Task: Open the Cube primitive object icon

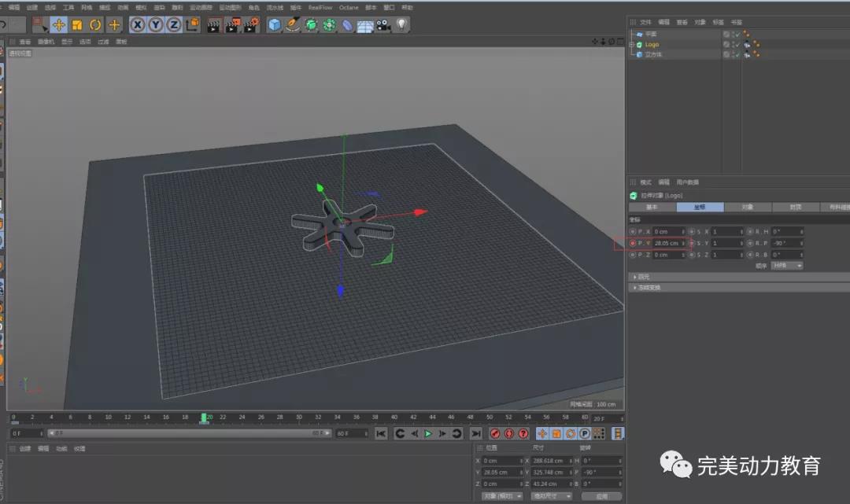Action: click(x=275, y=25)
